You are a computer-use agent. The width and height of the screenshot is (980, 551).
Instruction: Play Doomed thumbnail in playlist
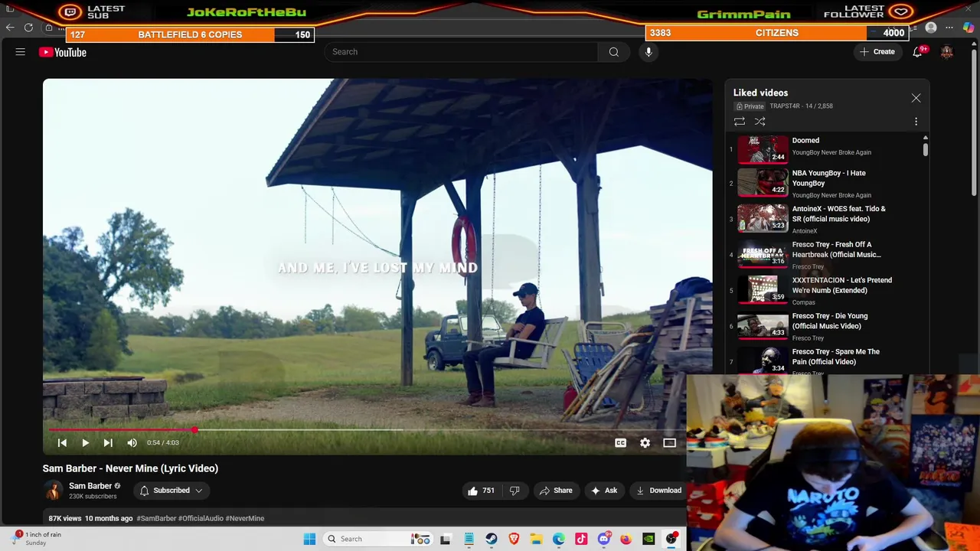[x=763, y=149]
